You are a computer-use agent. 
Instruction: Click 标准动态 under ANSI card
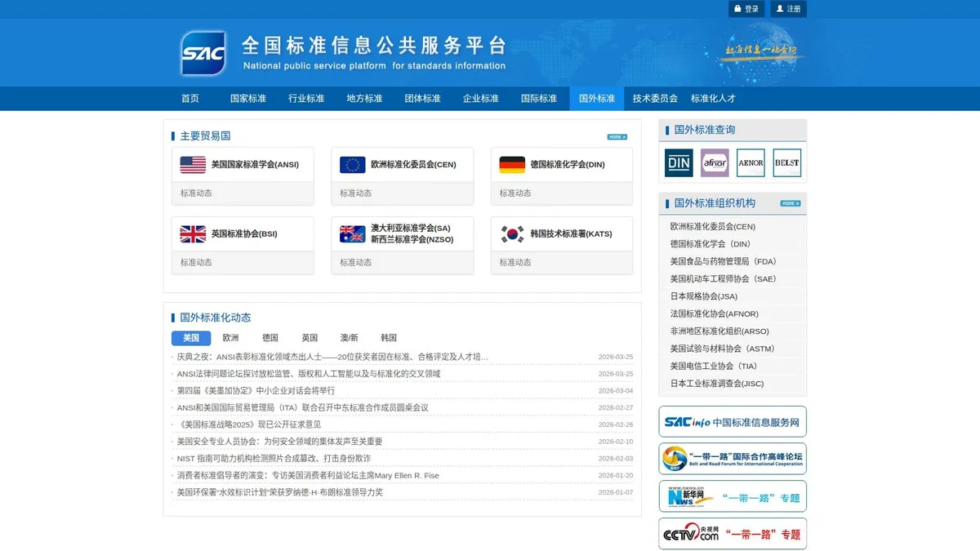click(196, 193)
